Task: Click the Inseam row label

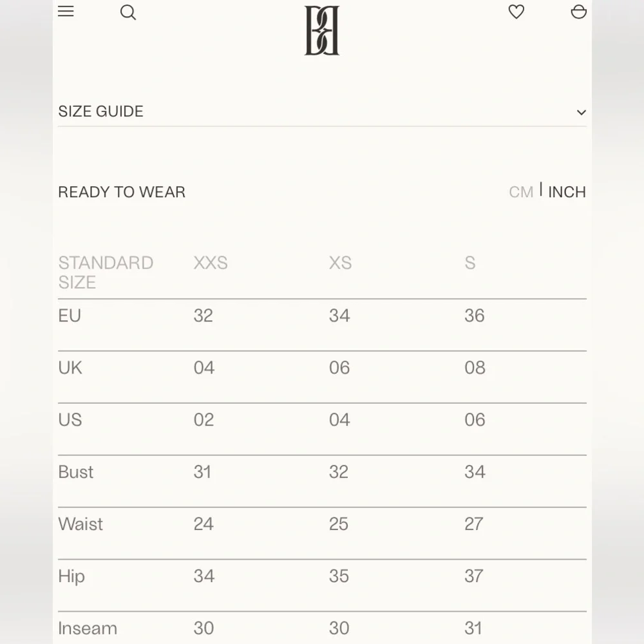Action: coord(88,628)
